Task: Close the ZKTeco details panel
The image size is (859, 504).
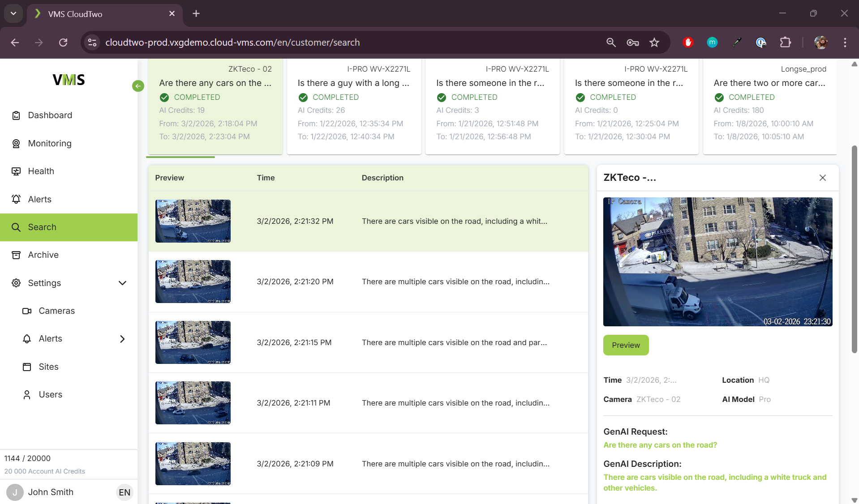Action: (822, 178)
